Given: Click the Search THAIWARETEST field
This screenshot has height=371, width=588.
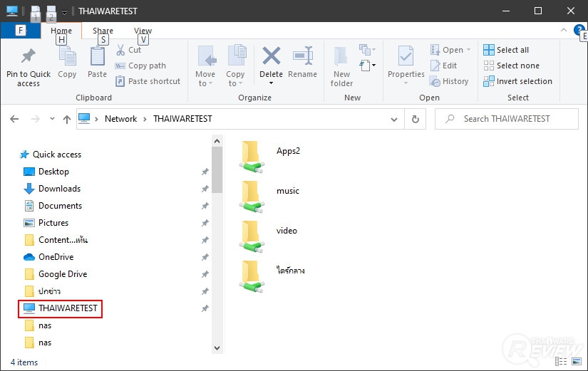Looking at the screenshot, I should 507,119.
